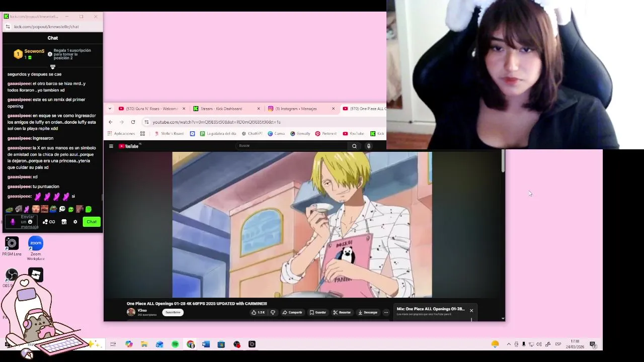
Task: Click the purple microphone chat icon
Action: coord(13,222)
